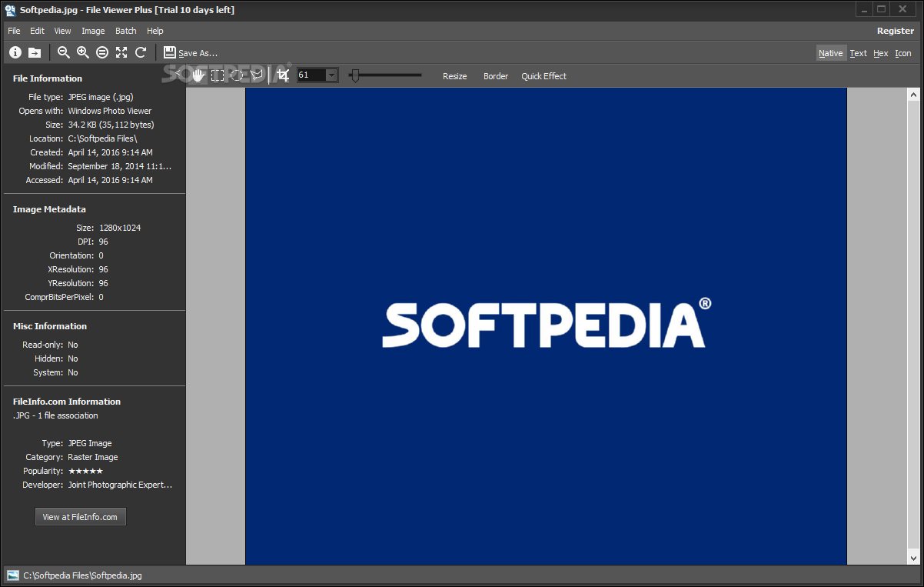Viewport: 924px width, 587px height.
Task: Click the rotate refresh arrow icon
Action: (141, 52)
